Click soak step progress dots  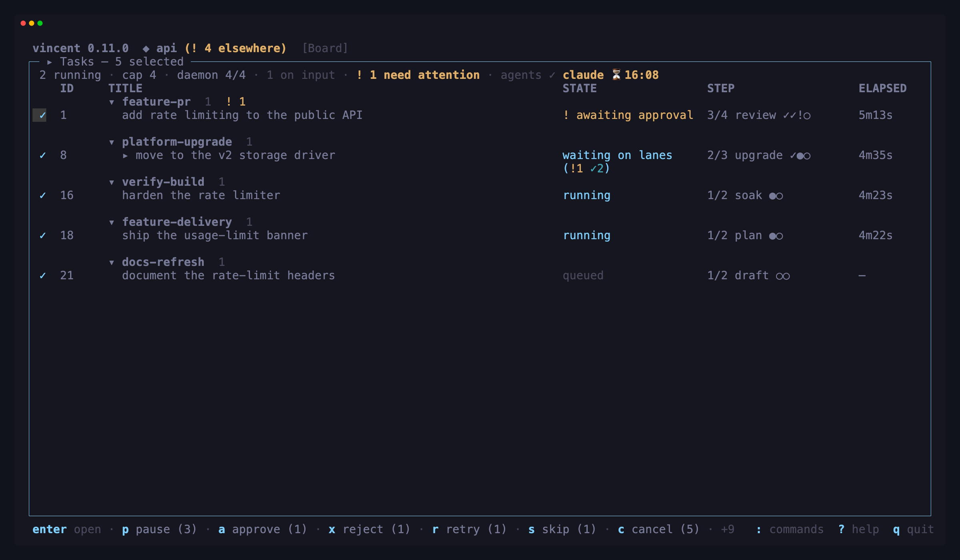tap(776, 196)
